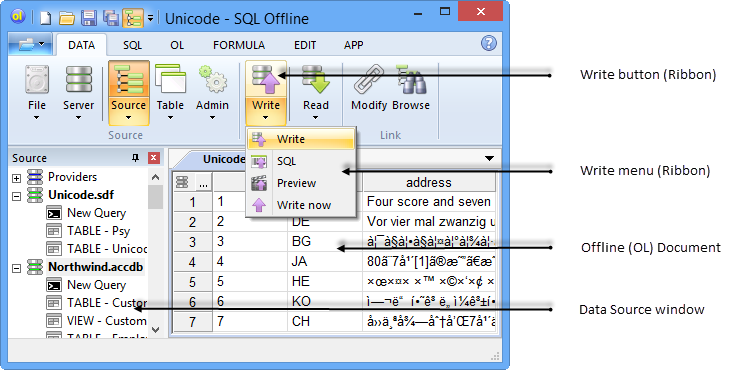Open a file with the folder icon
755x377 pixels.
pyautogui.click(x=66, y=18)
